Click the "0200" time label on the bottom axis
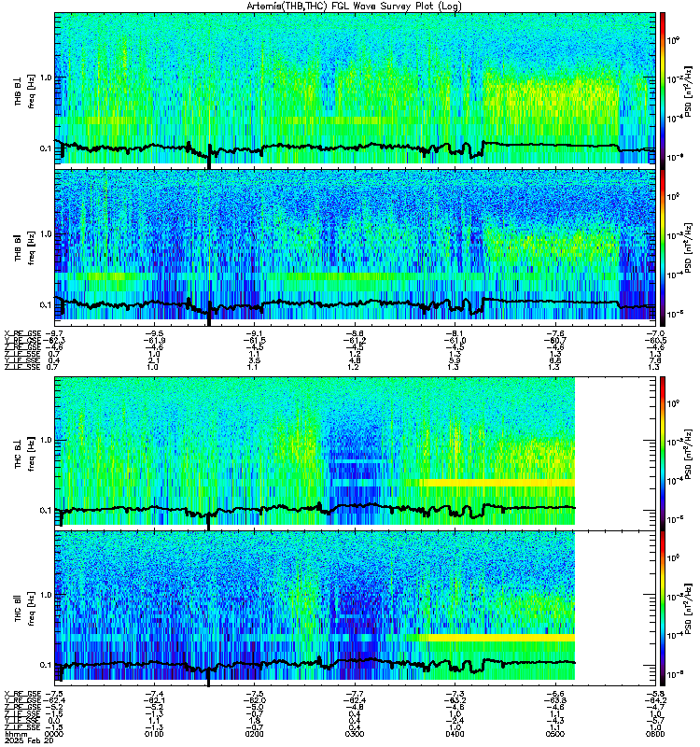 (255, 734)
